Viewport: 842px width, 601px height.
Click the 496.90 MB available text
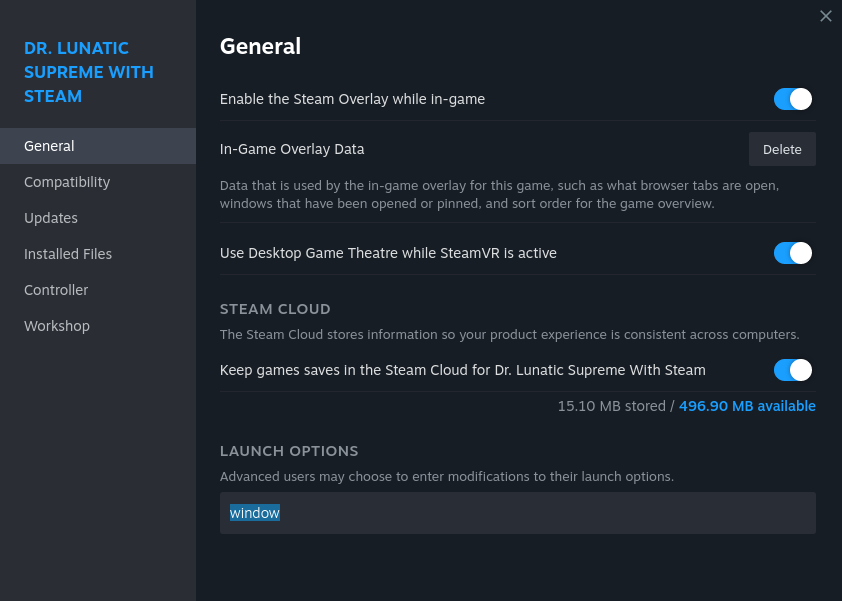(747, 406)
